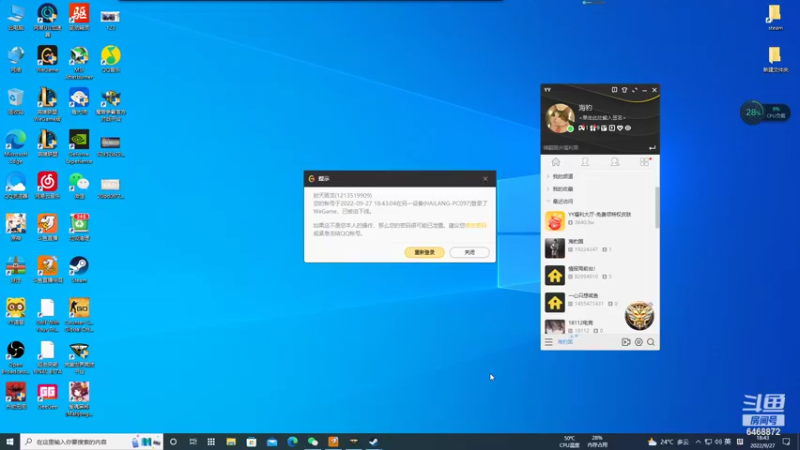Open YY search magnifier icon
This screenshot has height=450, width=800.
[x=651, y=342]
